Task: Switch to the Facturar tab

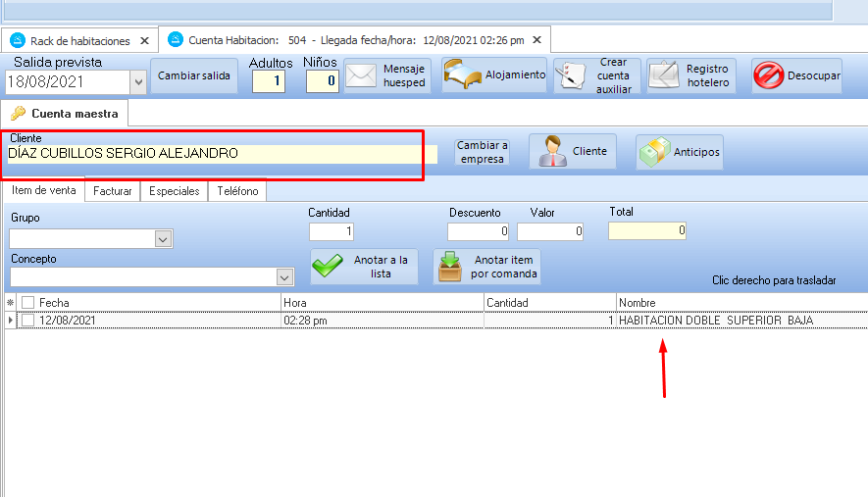Action: point(112,191)
